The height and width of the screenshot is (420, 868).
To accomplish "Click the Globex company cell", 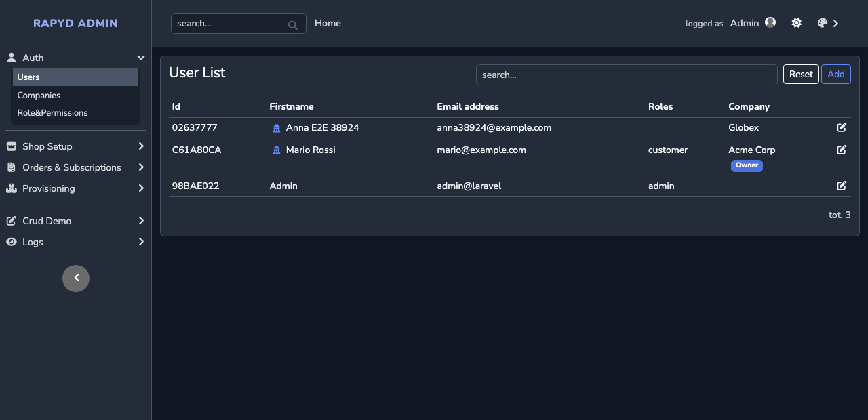I will point(744,127).
